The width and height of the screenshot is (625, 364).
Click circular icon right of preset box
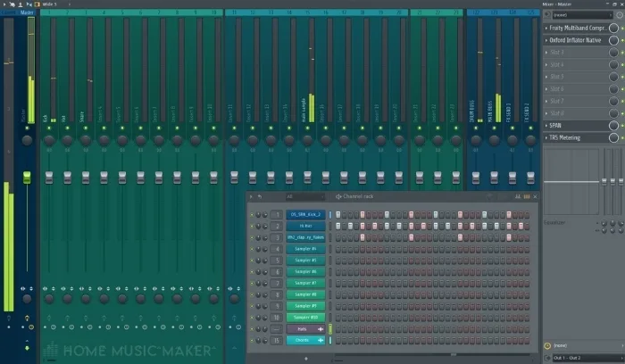pyautogui.click(x=620, y=15)
